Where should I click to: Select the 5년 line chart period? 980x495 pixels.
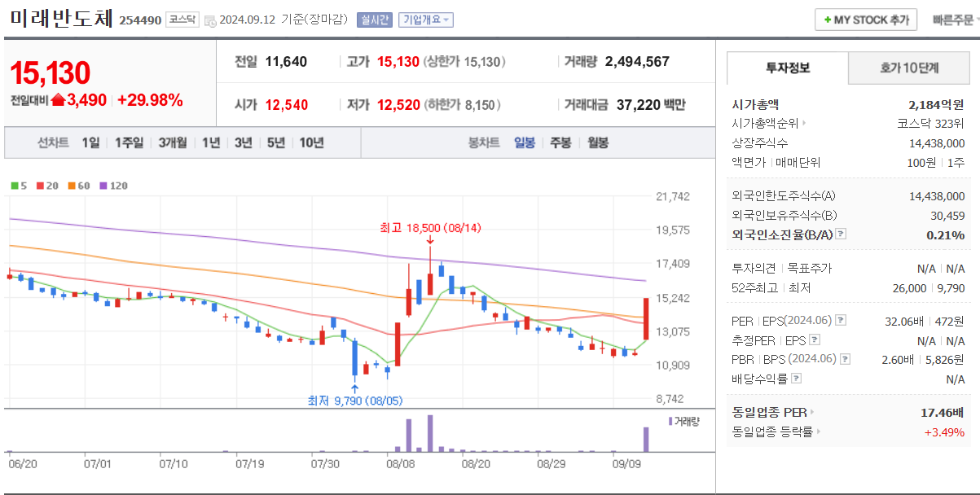[x=276, y=143]
